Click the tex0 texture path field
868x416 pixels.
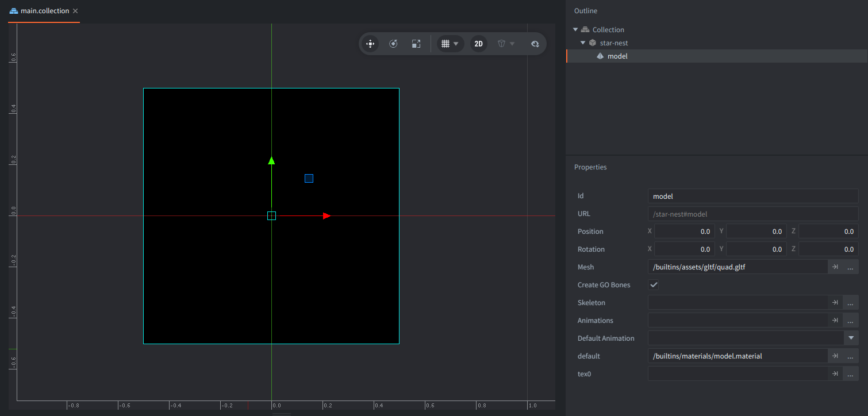coord(738,374)
